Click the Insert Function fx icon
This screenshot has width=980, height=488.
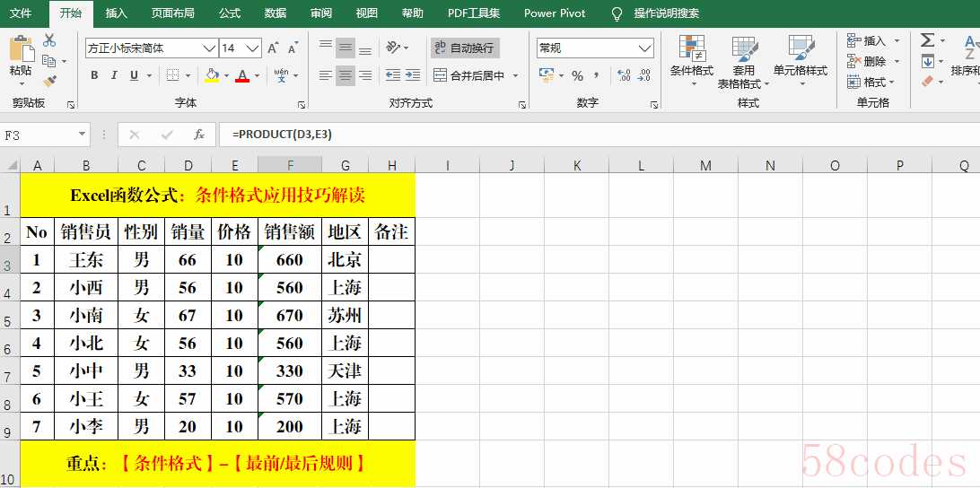pyautogui.click(x=199, y=135)
